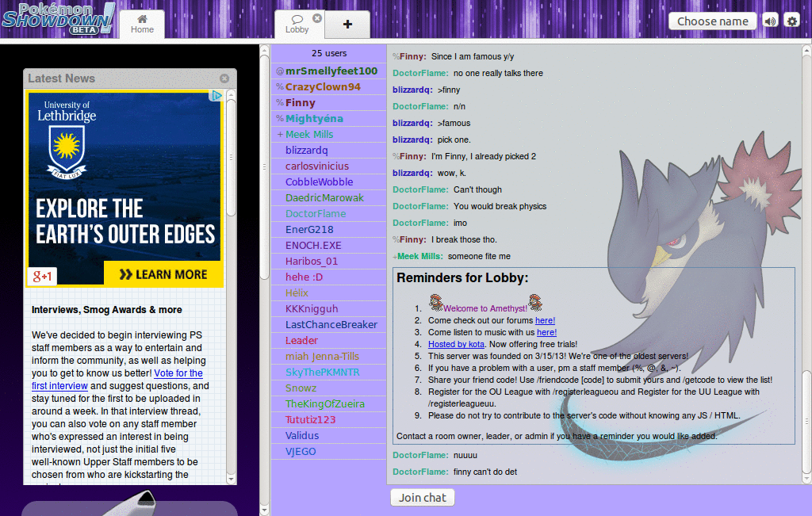Viewport: 812px width, 516px height.
Task: Select user Hélix
Action: click(x=329, y=293)
